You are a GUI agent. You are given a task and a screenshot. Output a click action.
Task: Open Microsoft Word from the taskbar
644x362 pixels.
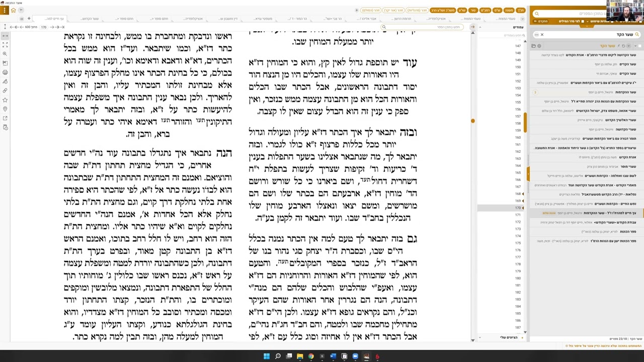[333, 356]
